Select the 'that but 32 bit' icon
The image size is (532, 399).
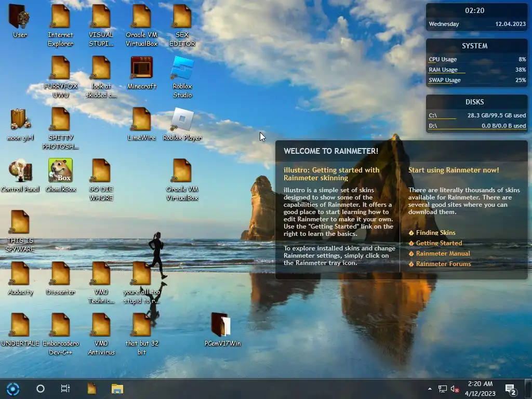coord(141,334)
